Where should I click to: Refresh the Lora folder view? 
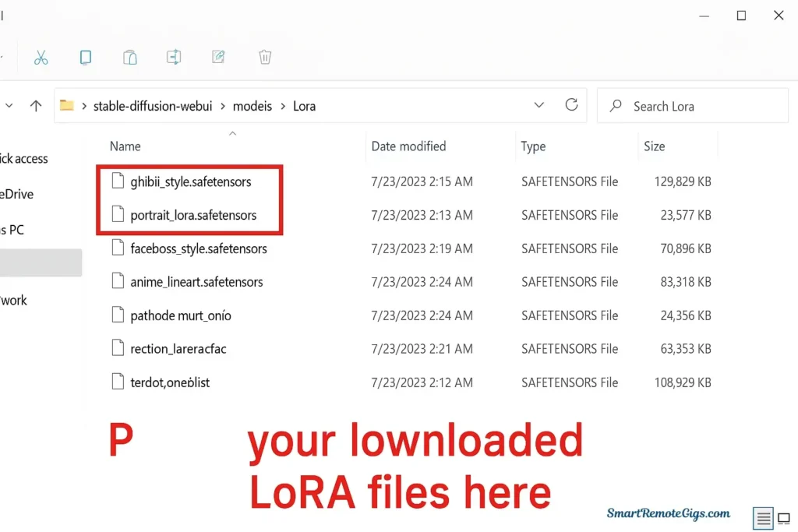coord(571,105)
